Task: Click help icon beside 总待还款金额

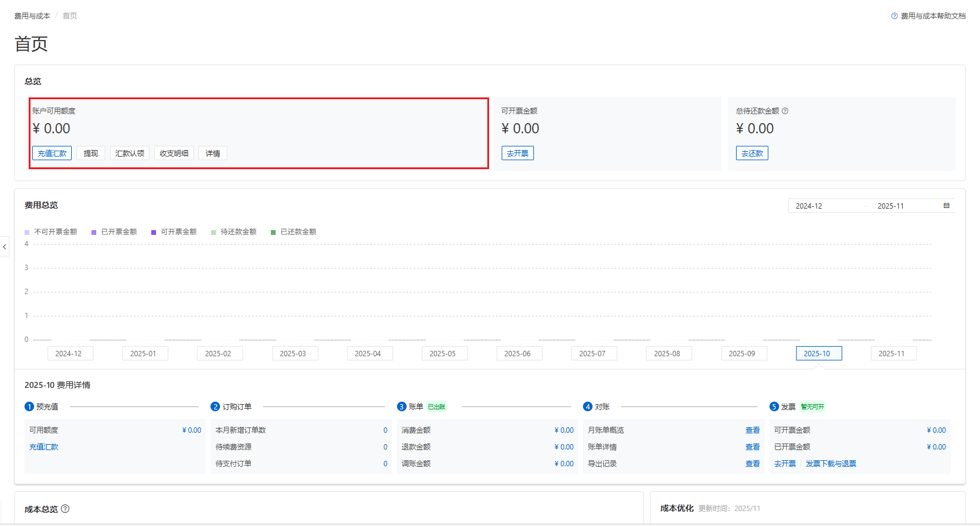Action: (x=785, y=111)
